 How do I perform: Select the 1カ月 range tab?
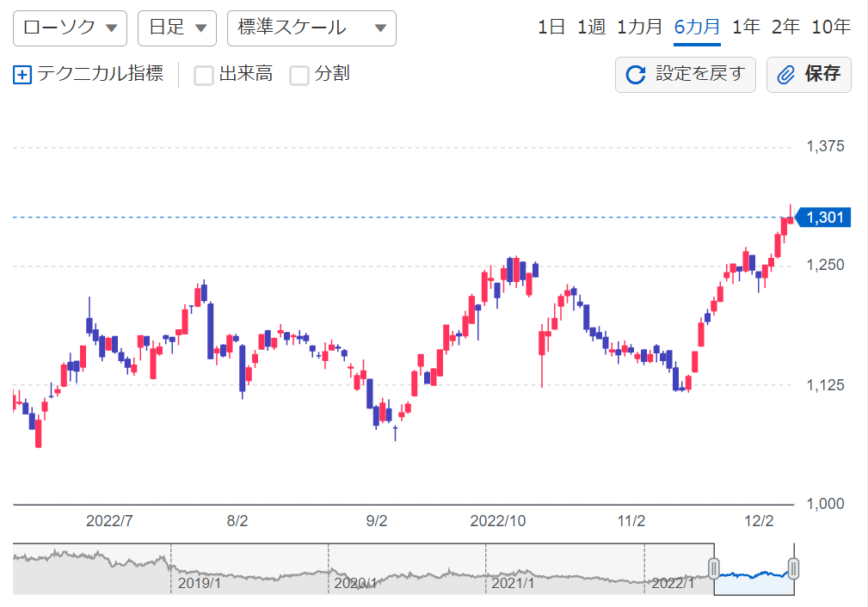[639, 27]
